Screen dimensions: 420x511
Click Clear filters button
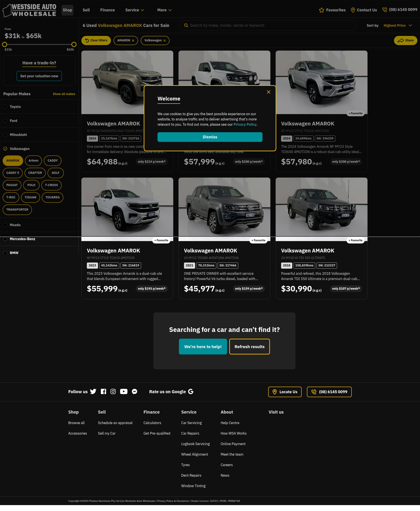point(96,41)
